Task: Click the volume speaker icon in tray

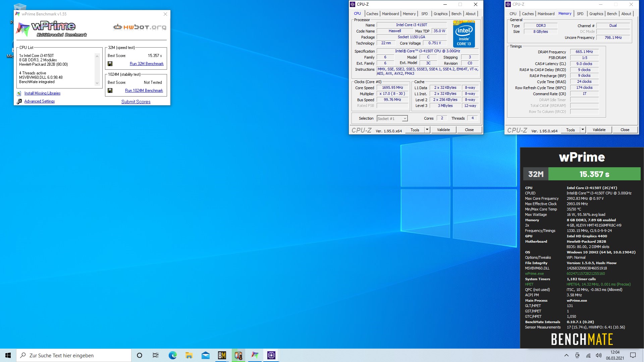Action: pos(599,355)
